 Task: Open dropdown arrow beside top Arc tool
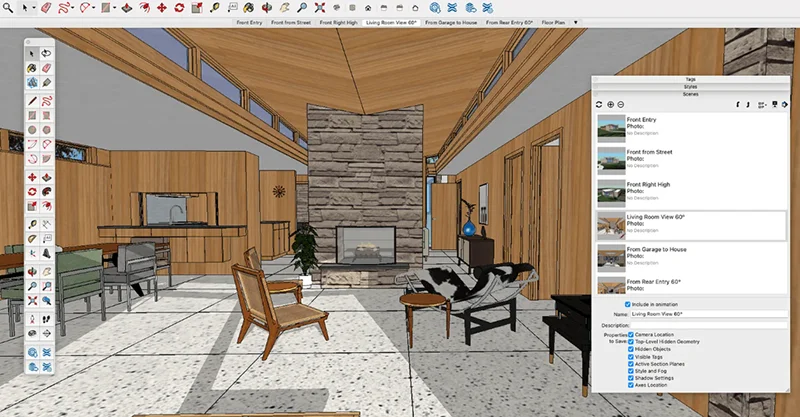(x=94, y=8)
